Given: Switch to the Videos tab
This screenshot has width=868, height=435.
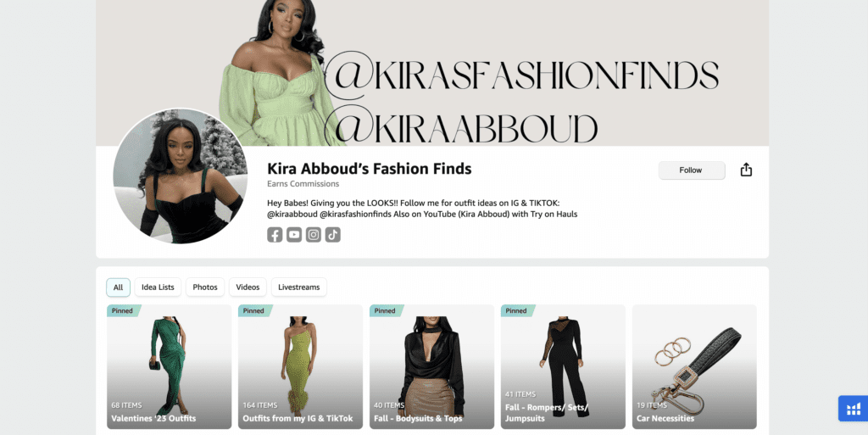Looking at the screenshot, I should (248, 287).
